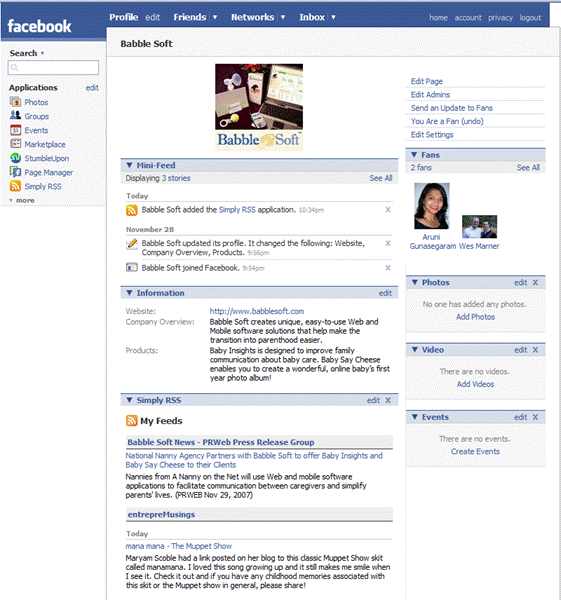Open the Friends dropdown arrow
The image size is (561, 600).
(215, 17)
